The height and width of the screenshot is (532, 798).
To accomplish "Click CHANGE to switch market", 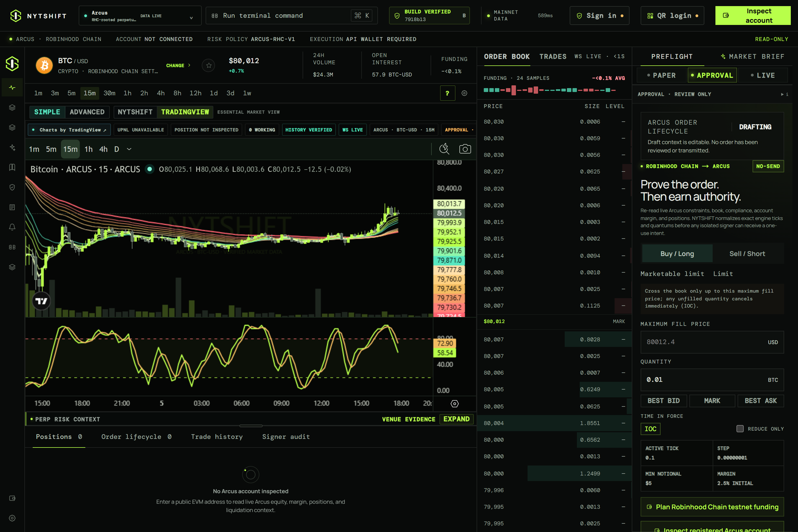I will pyautogui.click(x=178, y=65).
